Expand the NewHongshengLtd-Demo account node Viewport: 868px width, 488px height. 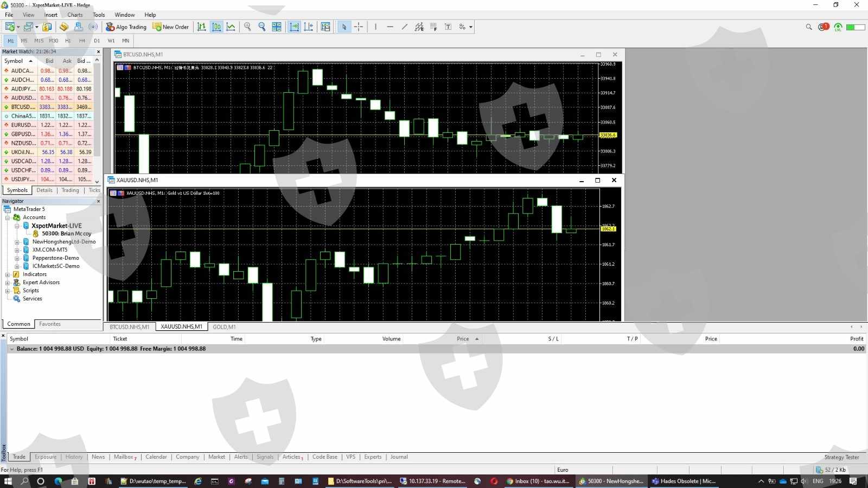17,242
